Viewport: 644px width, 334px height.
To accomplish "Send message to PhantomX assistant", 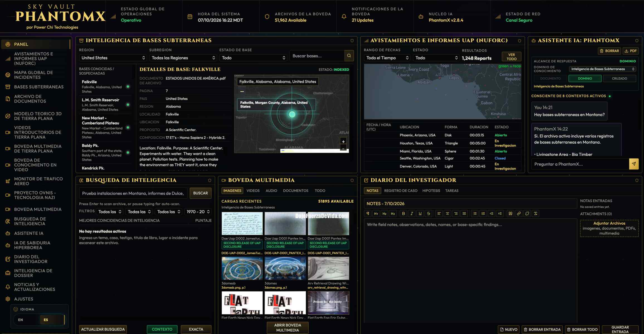I will tap(634, 164).
